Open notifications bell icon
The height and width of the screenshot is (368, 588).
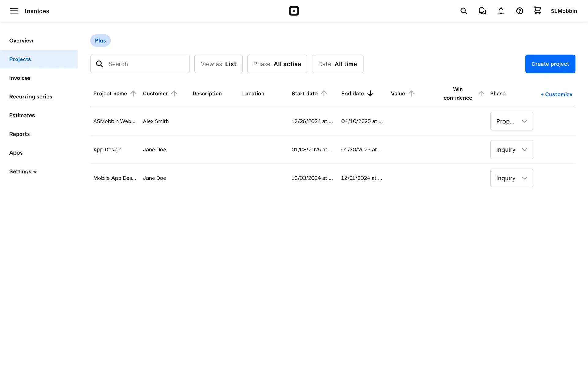point(501,11)
